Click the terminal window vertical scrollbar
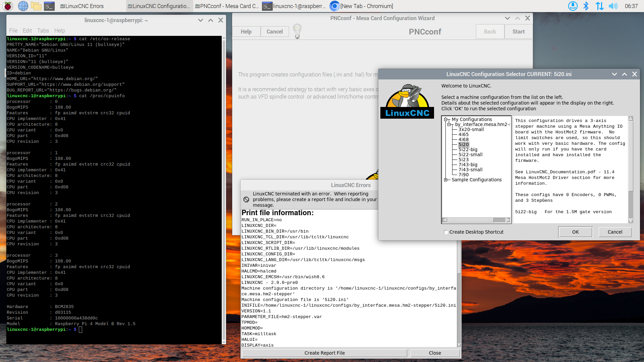Screen dimensions: 644x362 coord(224,189)
